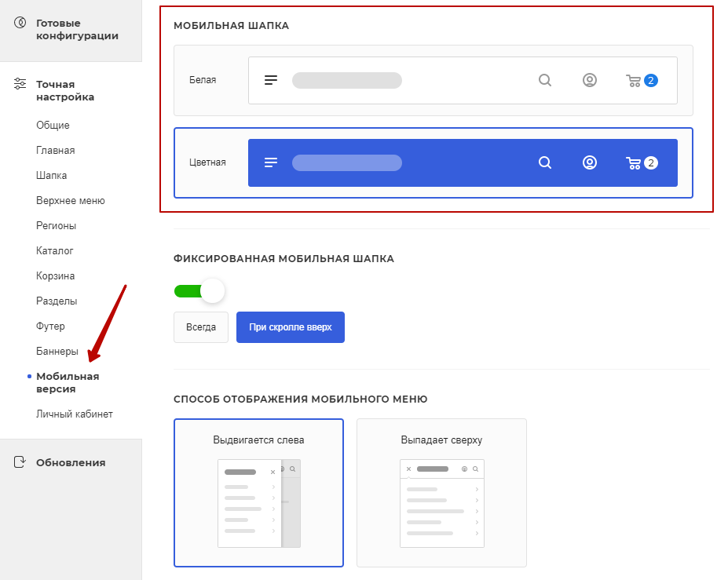The width and height of the screenshot is (728, 580).
Task: Click cart icon in white header preview
Action: coord(633,81)
